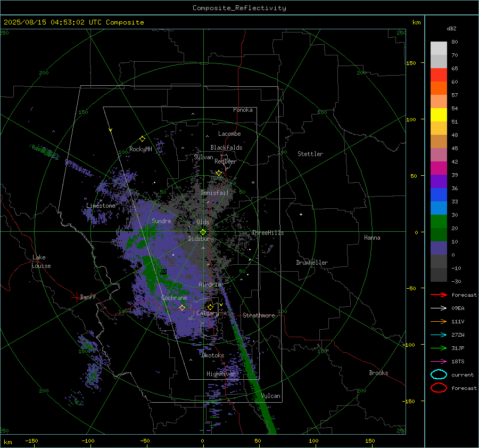This screenshot has width=479, height=448.
Task: Click the cyan 'current' ellipse icon
Action: coord(439,374)
